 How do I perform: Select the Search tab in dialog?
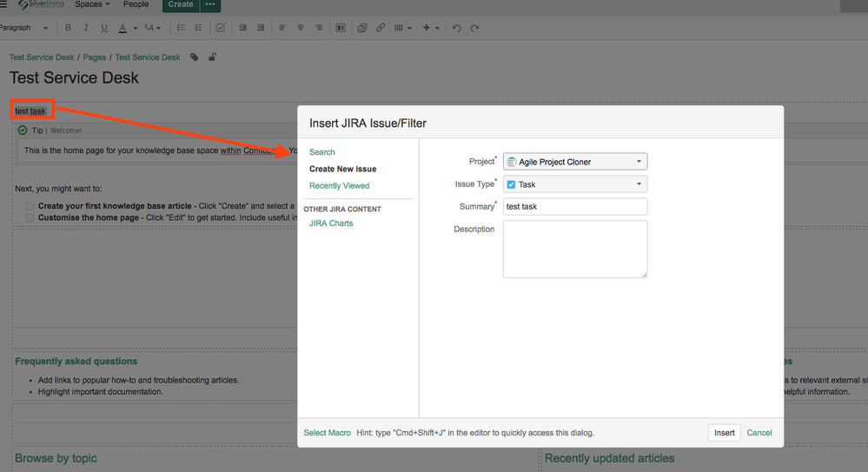322,152
